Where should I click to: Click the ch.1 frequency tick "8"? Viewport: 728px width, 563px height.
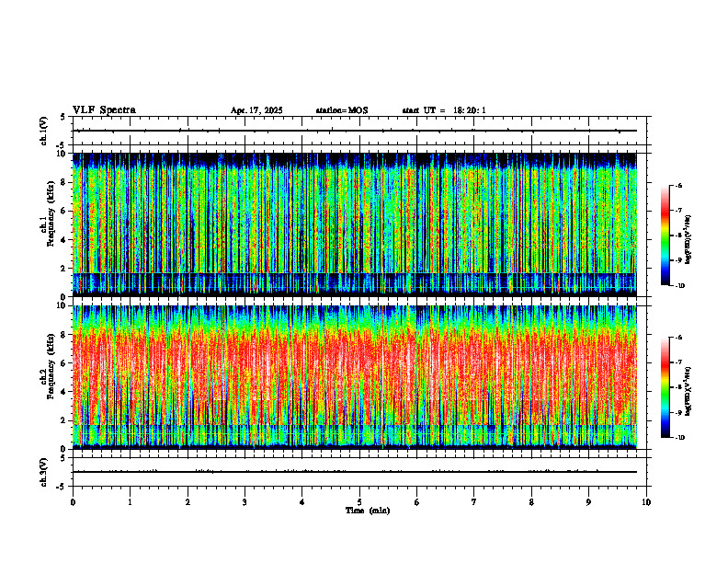click(64, 182)
